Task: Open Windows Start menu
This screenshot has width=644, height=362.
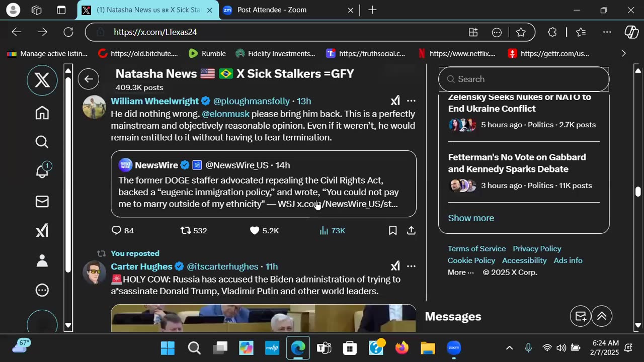Action: [168, 348]
